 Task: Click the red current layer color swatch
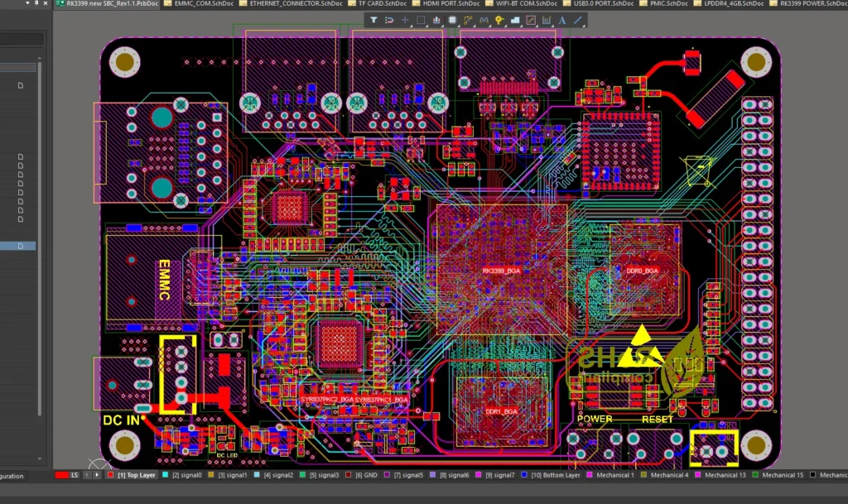(60, 475)
